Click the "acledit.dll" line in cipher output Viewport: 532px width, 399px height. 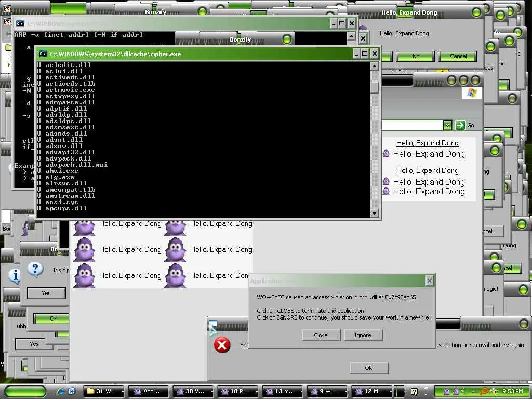click(64, 65)
